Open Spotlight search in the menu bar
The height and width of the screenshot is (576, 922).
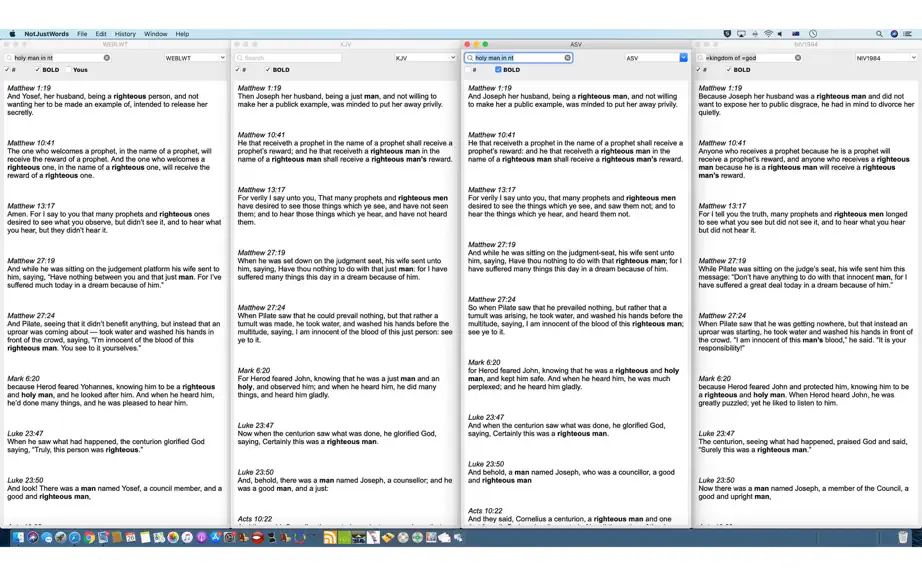(x=879, y=34)
